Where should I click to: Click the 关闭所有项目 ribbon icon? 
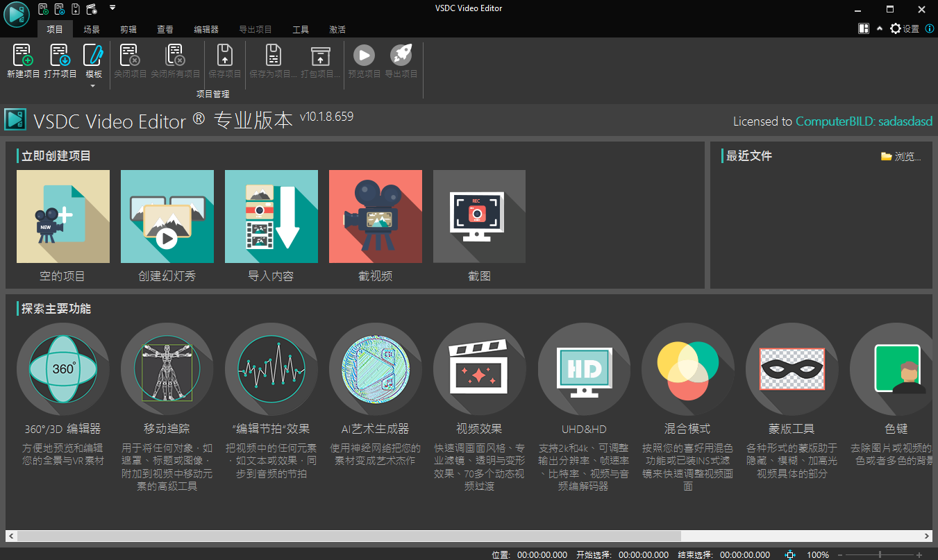(x=175, y=55)
